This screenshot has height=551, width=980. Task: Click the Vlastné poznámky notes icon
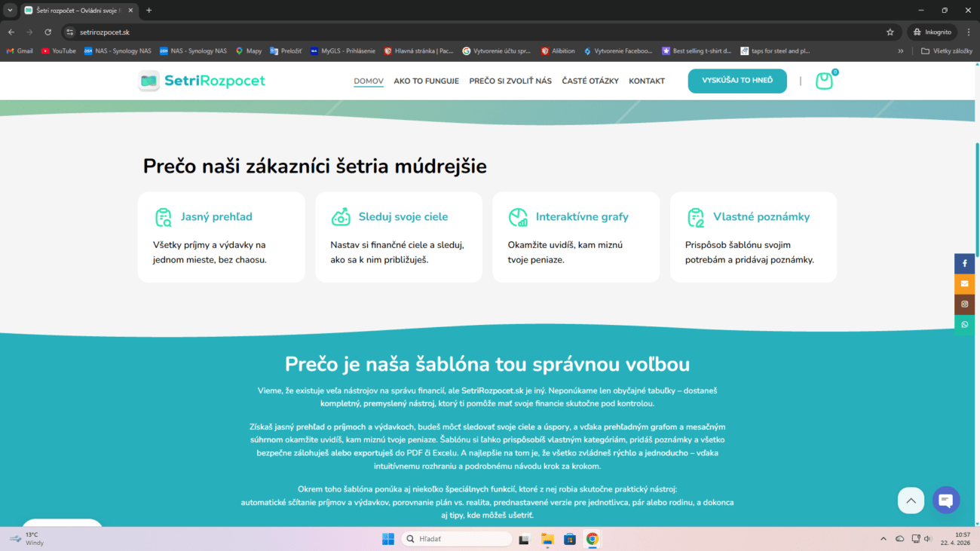pyautogui.click(x=695, y=216)
